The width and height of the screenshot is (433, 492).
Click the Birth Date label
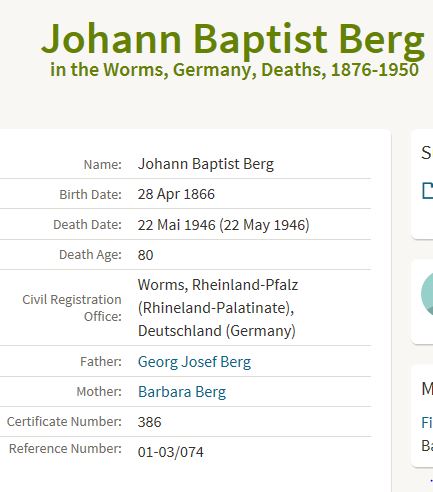[90, 195]
